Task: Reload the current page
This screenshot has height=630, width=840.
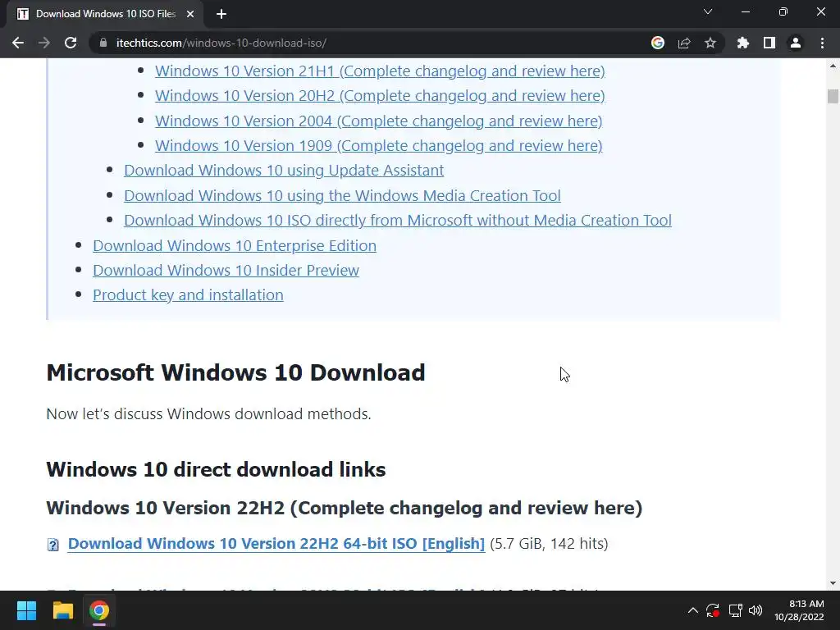Action: 71,43
